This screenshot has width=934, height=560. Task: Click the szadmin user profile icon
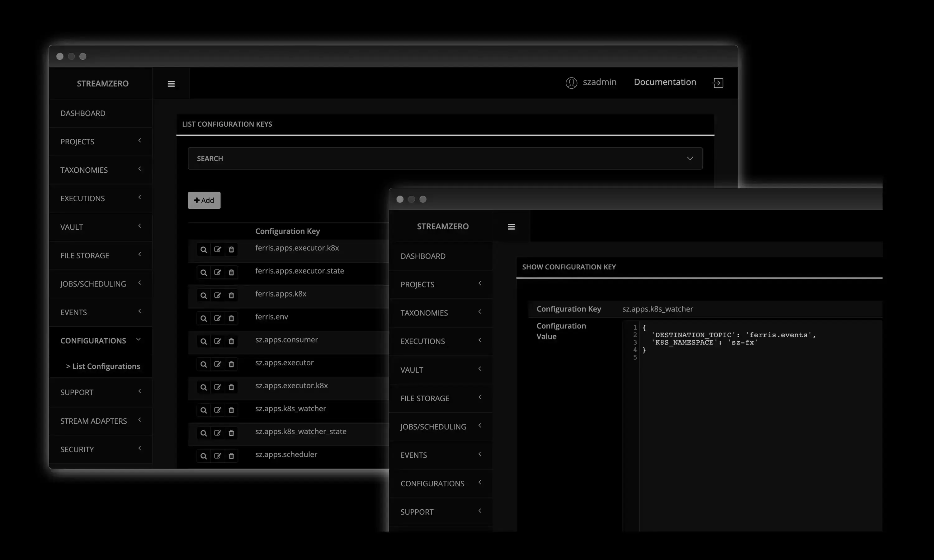(571, 83)
